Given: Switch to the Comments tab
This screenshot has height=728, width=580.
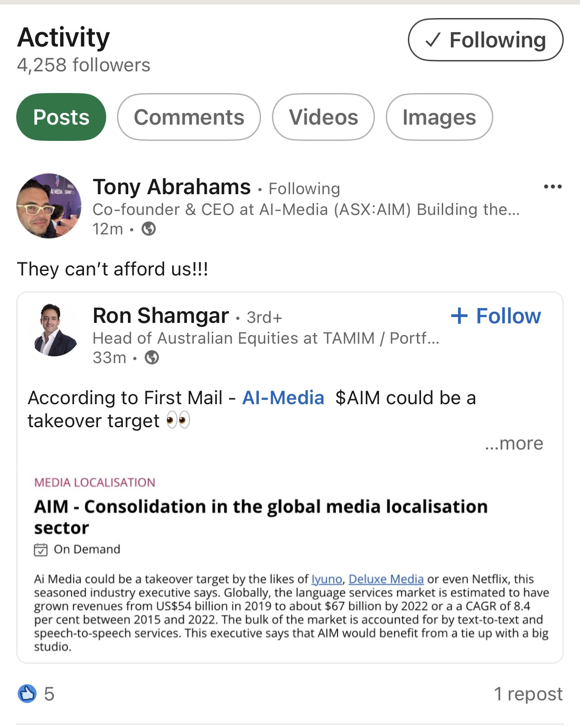Looking at the screenshot, I should click(x=189, y=117).
